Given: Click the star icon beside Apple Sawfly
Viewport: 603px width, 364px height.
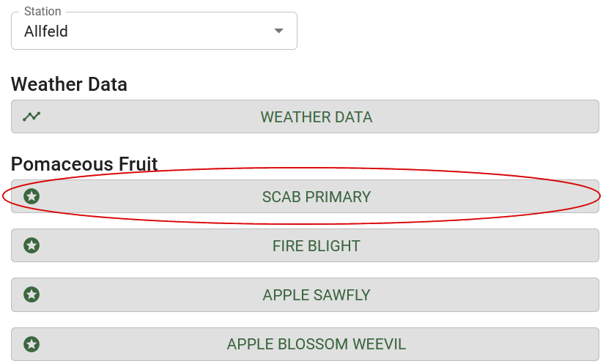Looking at the screenshot, I should click(32, 295).
